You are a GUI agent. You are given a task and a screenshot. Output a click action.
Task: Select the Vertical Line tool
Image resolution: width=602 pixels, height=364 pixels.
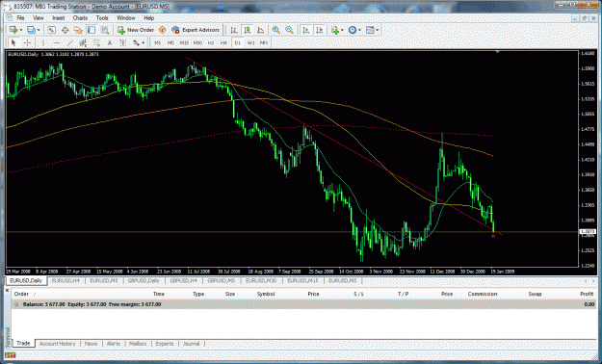[43, 42]
